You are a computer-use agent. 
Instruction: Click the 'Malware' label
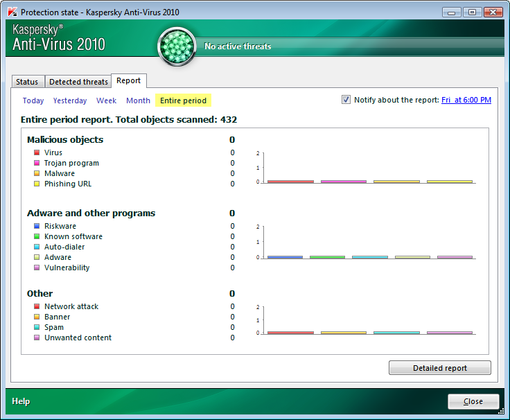coord(60,173)
